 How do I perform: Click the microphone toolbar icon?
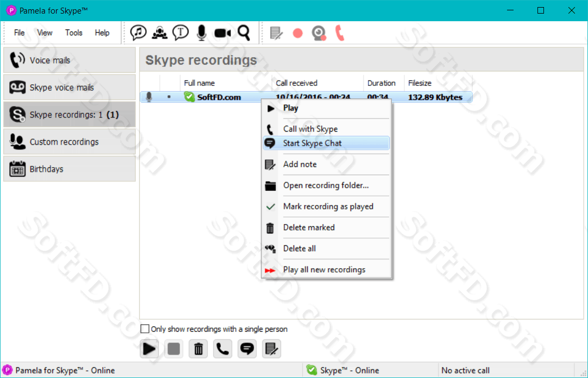click(202, 33)
